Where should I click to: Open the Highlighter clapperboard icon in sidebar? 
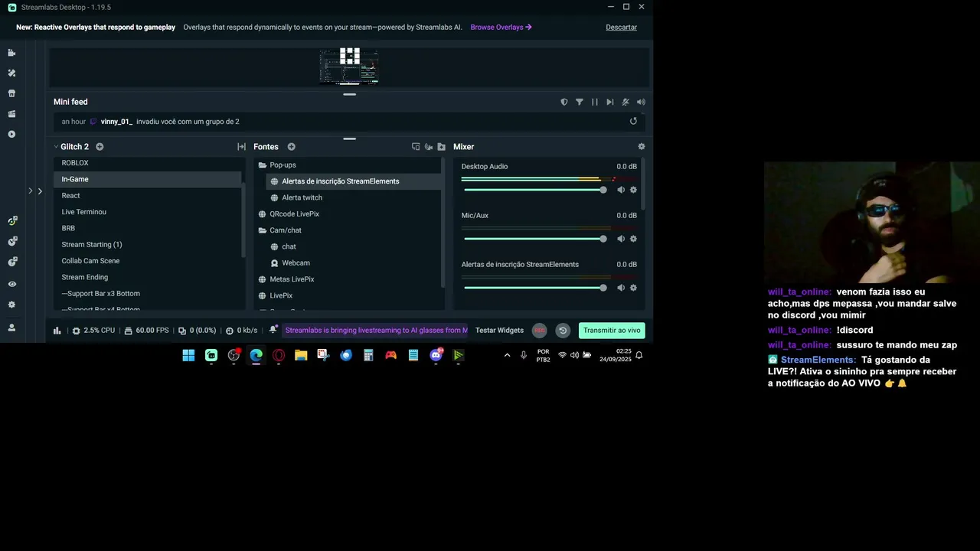[11, 114]
